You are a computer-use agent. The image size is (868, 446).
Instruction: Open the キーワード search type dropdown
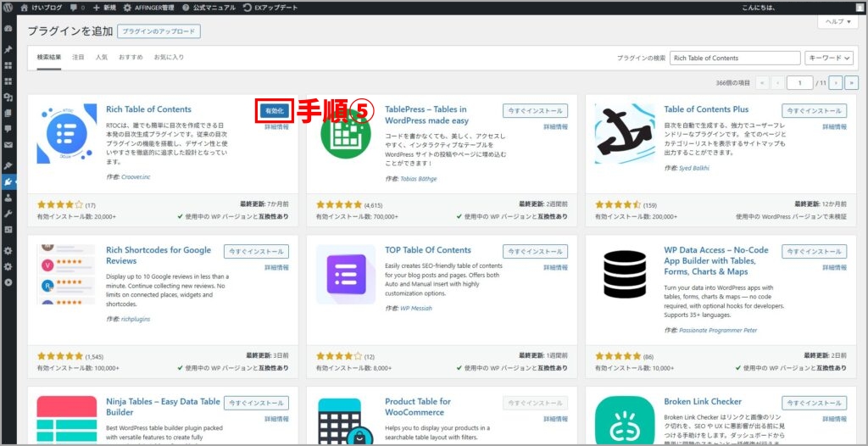pyautogui.click(x=828, y=58)
